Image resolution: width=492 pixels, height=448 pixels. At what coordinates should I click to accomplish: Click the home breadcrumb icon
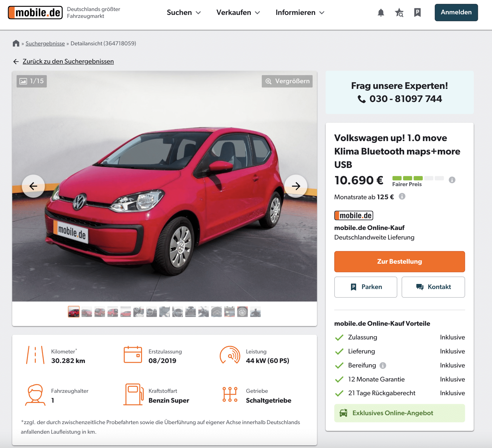pyautogui.click(x=16, y=43)
